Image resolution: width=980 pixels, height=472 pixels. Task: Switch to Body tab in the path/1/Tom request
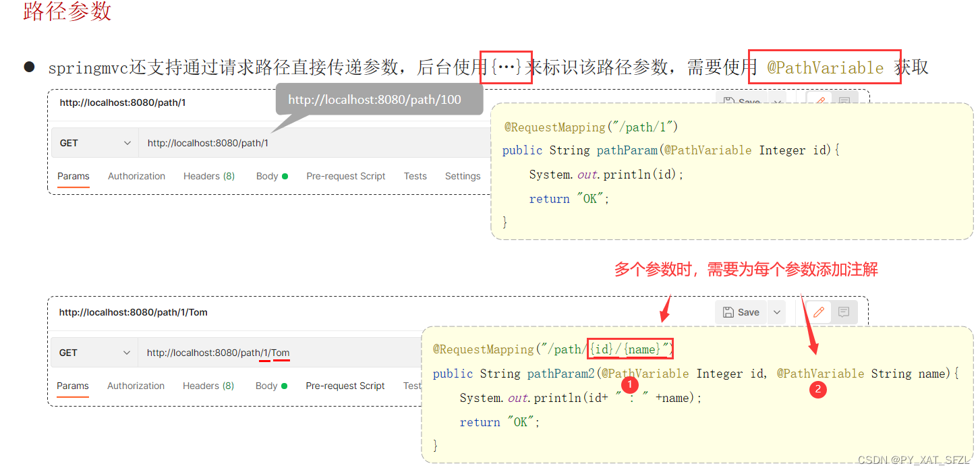(x=271, y=386)
